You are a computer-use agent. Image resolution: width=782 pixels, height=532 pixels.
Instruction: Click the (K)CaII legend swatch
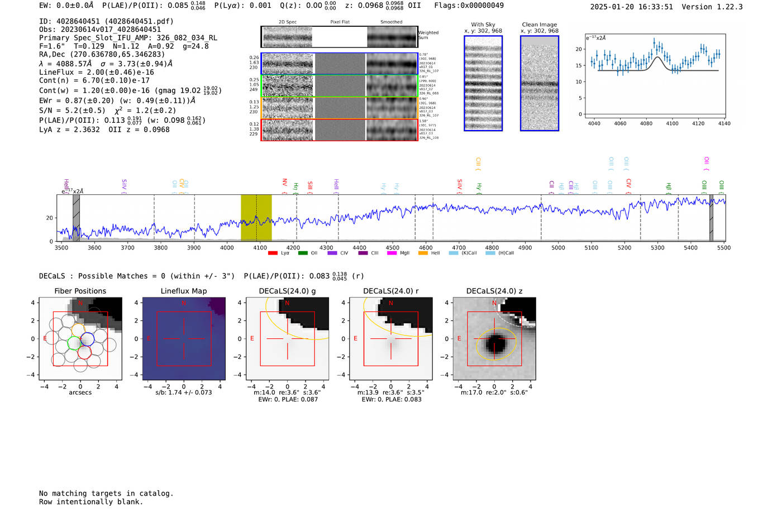tap(454, 253)
